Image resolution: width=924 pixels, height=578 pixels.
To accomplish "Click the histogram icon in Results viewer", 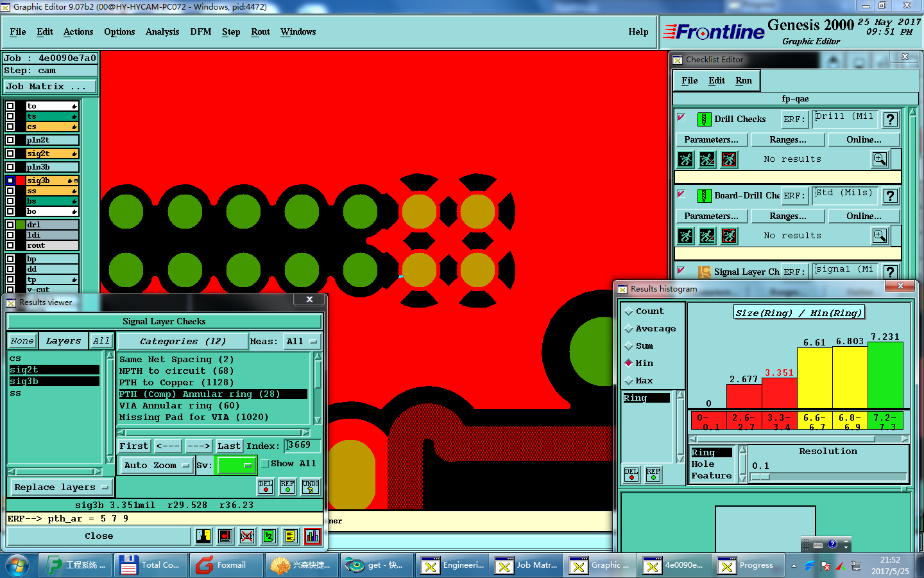I will coord(312,536).
